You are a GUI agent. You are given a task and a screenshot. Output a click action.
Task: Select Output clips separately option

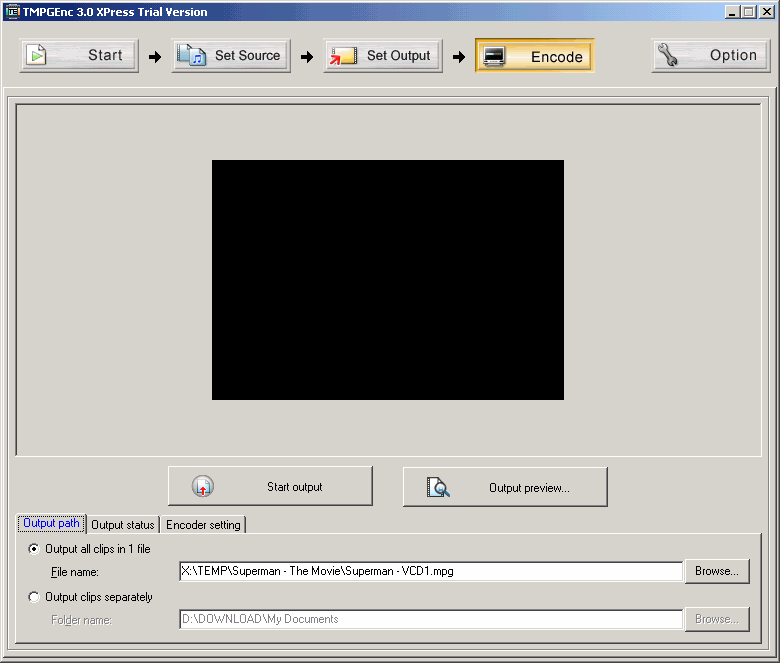coord(36,597)
